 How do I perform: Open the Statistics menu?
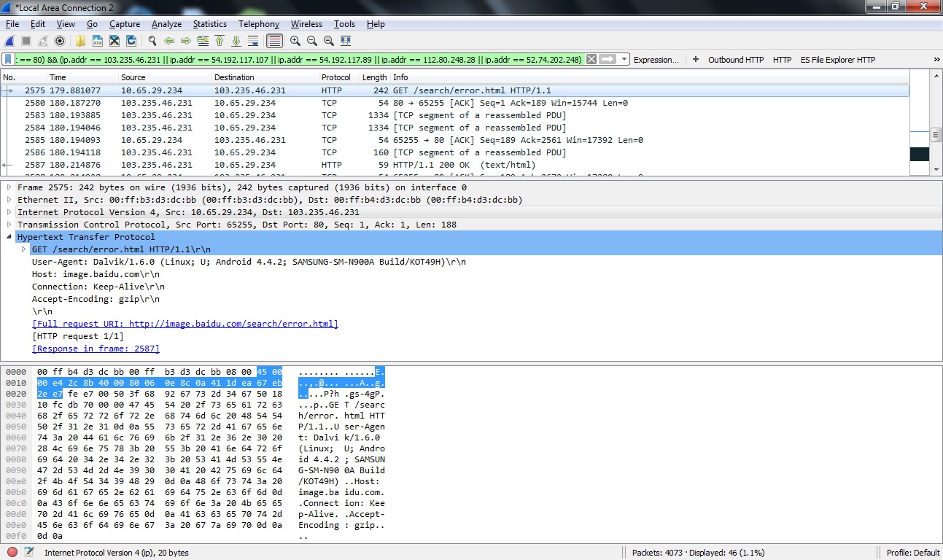209,24
